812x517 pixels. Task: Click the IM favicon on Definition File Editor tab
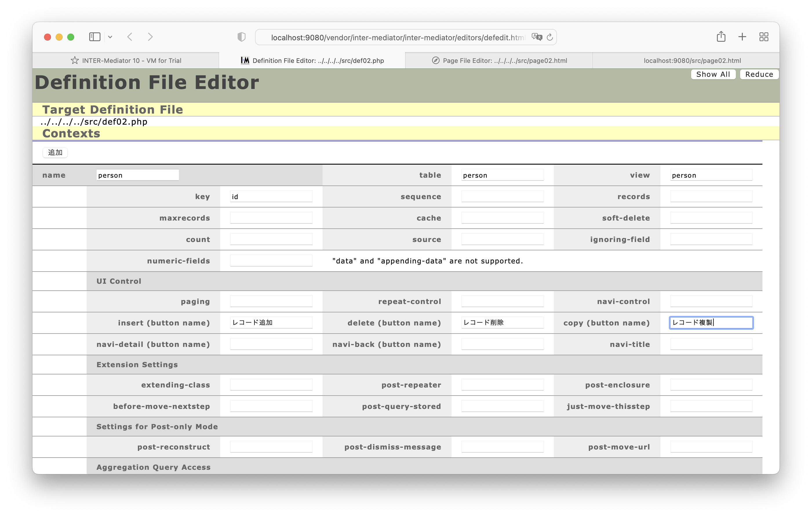[x=245, y=60]
